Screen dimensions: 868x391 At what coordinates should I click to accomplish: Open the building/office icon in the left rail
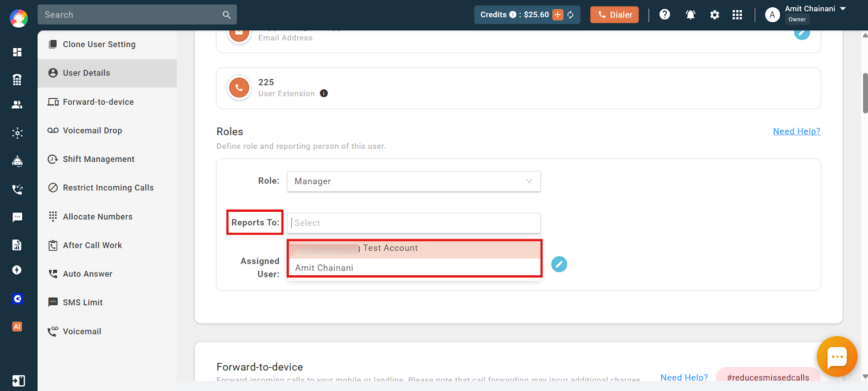[x=17, y=79]
